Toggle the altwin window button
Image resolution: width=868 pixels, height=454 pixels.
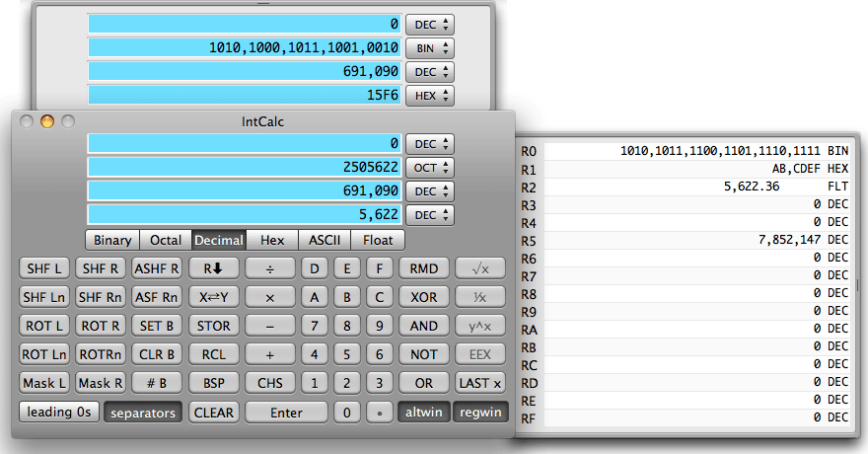pos(423,412)
